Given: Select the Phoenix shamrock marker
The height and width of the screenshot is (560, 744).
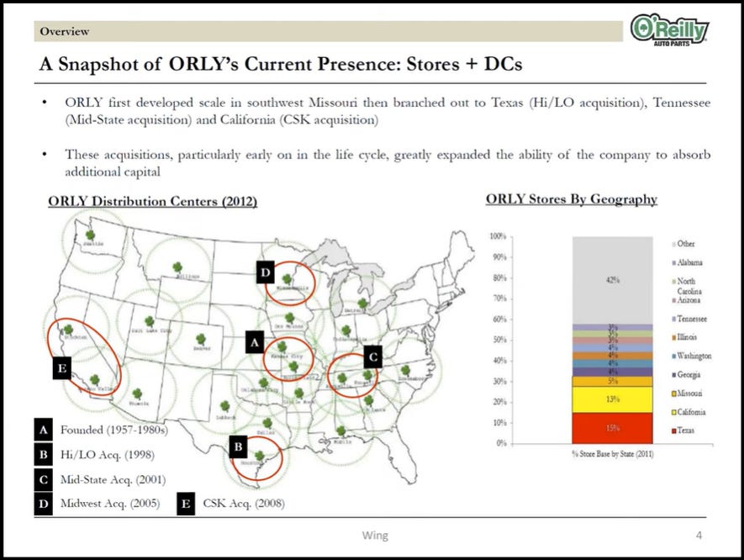Looking at the screenshot, I should [137, 394].
